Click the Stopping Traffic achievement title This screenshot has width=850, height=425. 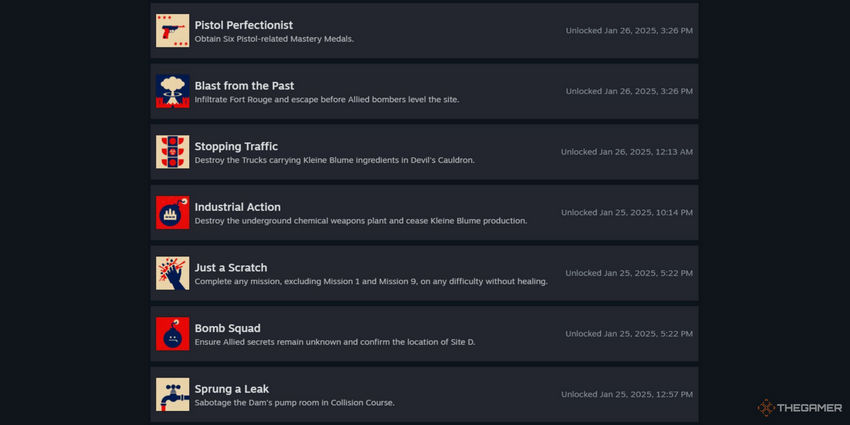coord(236,146)
